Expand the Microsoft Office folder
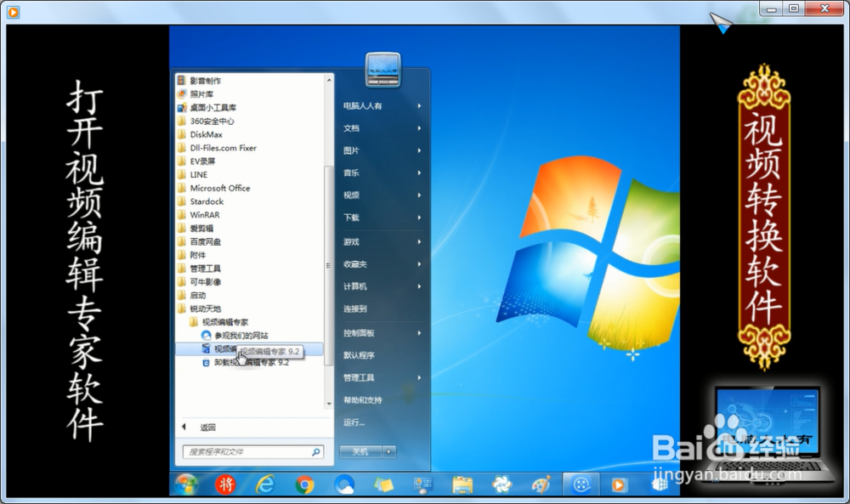 [215, 188]
